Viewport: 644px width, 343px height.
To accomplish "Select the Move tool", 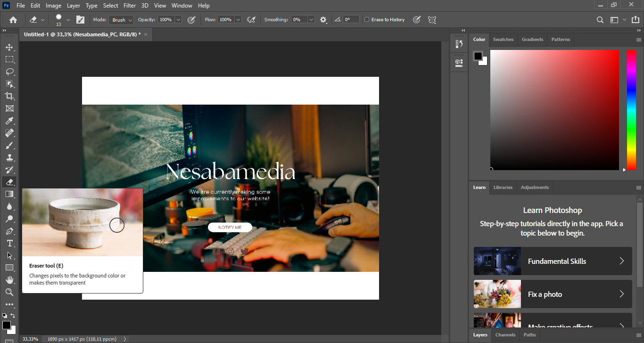I will pyautogui.click(x=9, y=47).
